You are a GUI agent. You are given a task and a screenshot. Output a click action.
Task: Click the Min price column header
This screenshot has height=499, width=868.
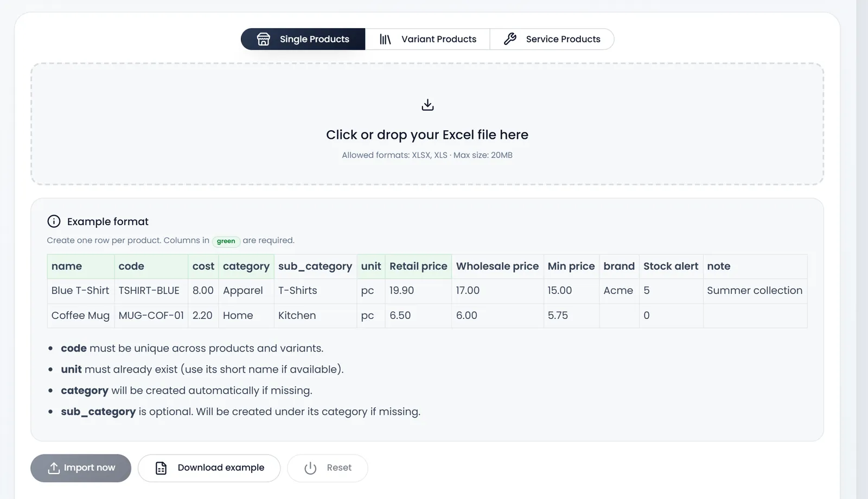tap(571, 266)
